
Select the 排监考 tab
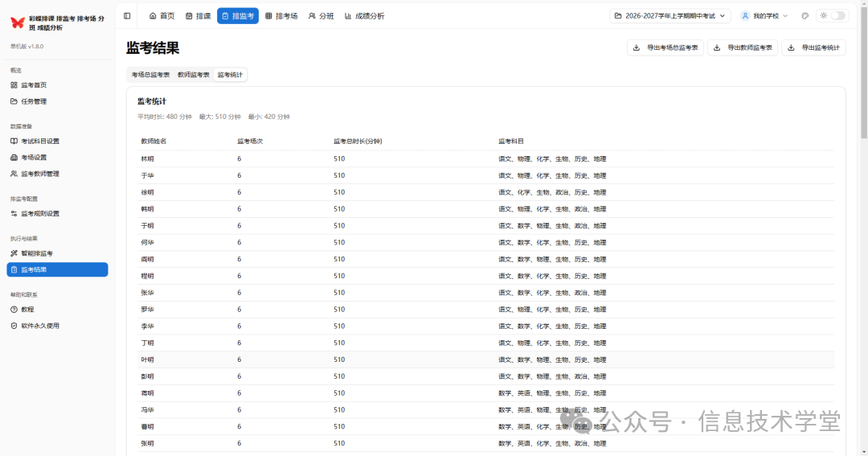click(238, 16)
